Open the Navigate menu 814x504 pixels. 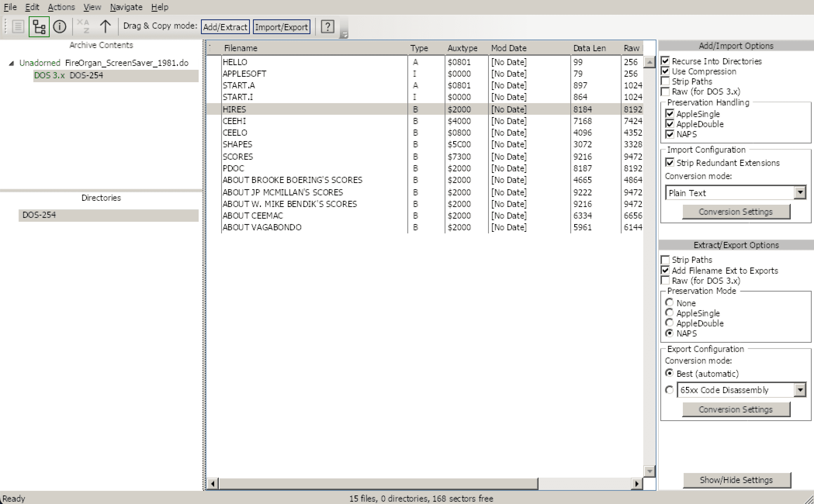126,7
